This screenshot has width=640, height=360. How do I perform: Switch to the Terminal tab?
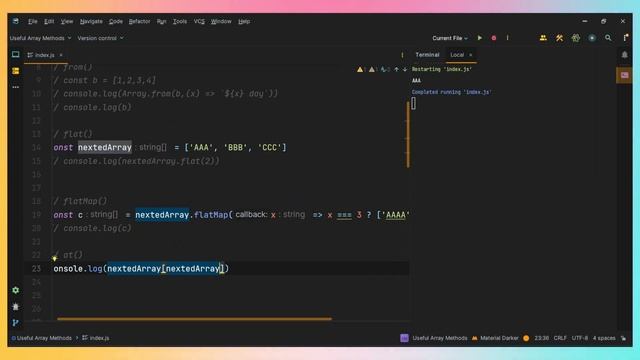[x=427, y=55]
